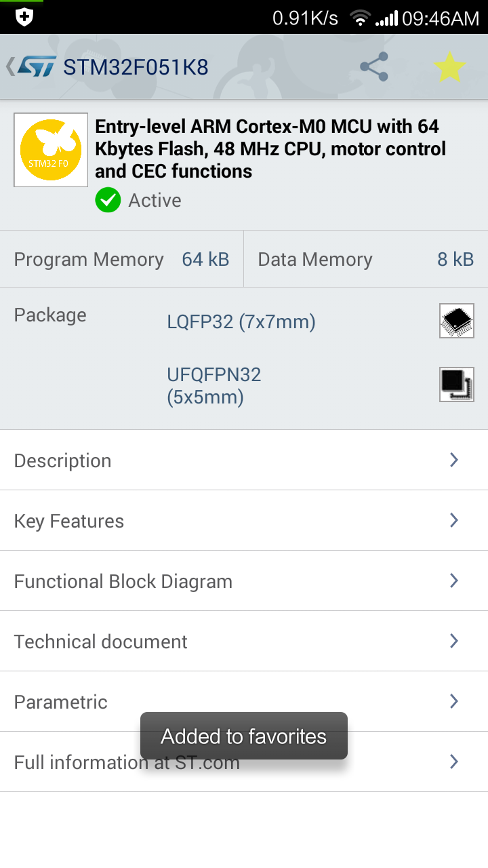Tap the Program Memory 64 kB cell
488x868 pixels.
click(x=122, y=259)
